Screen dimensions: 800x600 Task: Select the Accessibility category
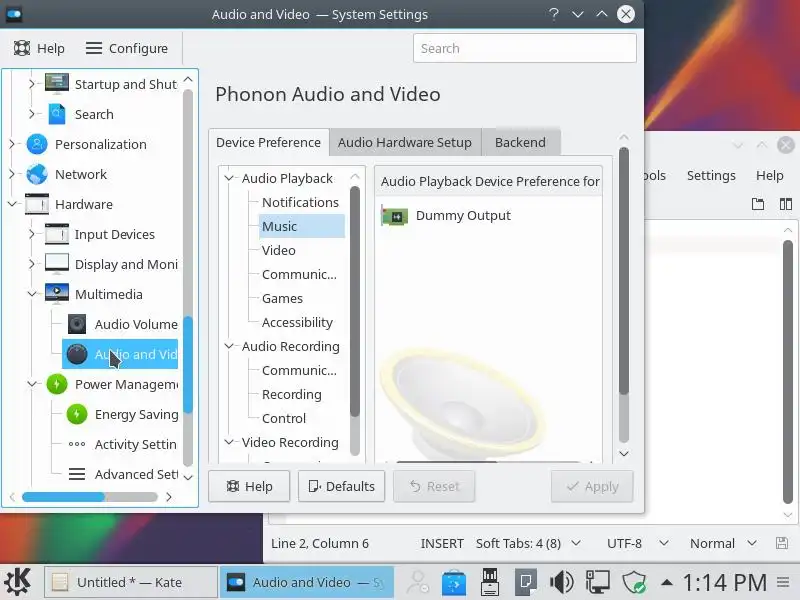297,322
